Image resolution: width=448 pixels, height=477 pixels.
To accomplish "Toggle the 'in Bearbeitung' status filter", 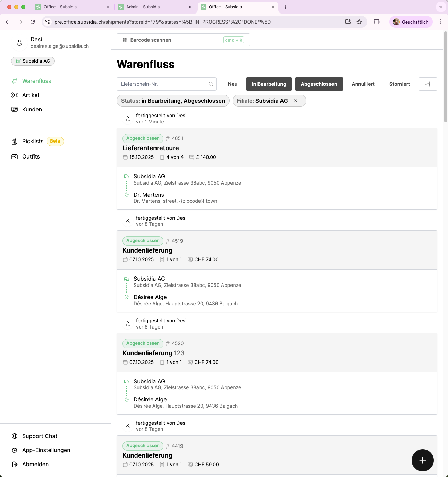I will coord(269,84).
